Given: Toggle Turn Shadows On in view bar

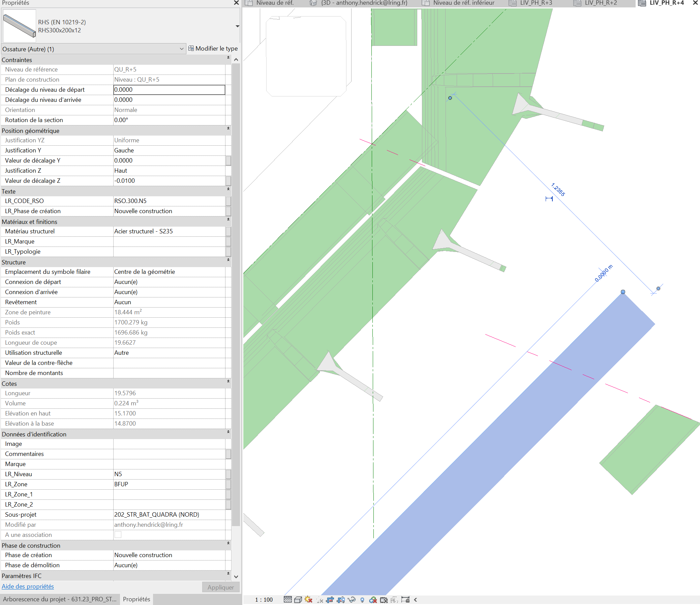Looking at the screenshot, I should point(319,600).
